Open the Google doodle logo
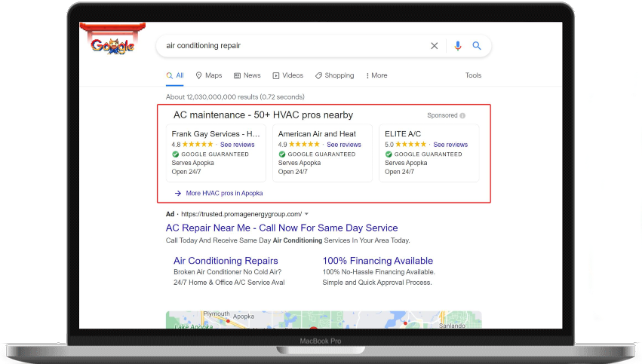The height and width of the screenshot is (364, 642). [112, 40]
